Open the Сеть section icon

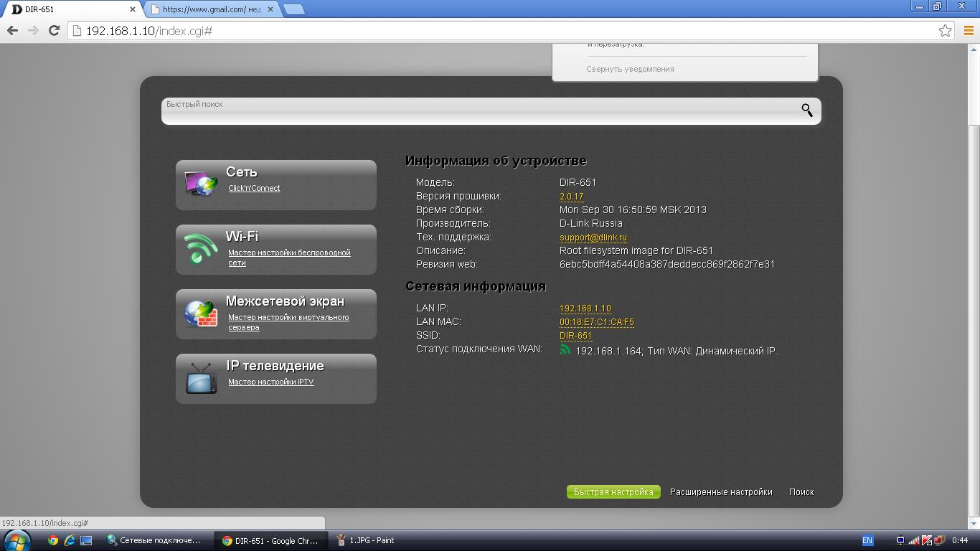coord(201,184)
